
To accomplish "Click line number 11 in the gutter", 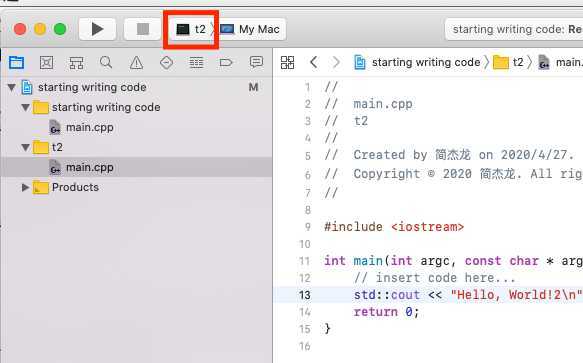I will [305, 261].
